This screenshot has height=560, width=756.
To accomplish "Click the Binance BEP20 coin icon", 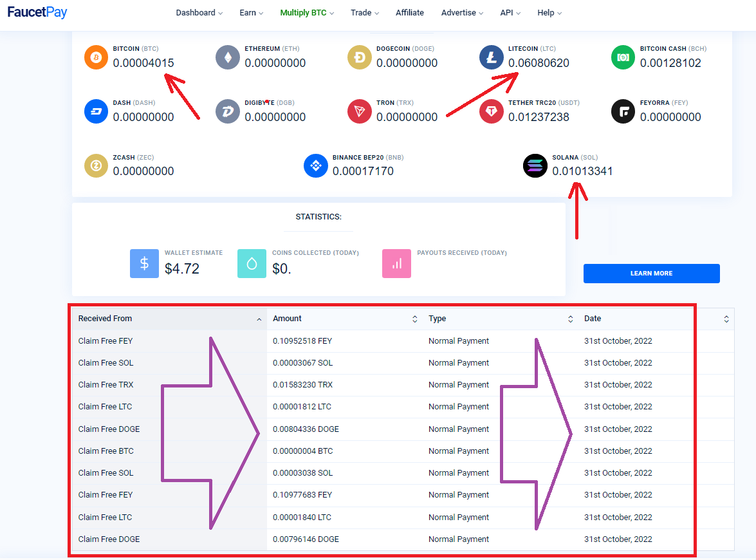I will pyautogui.click(x=316, y=165).
